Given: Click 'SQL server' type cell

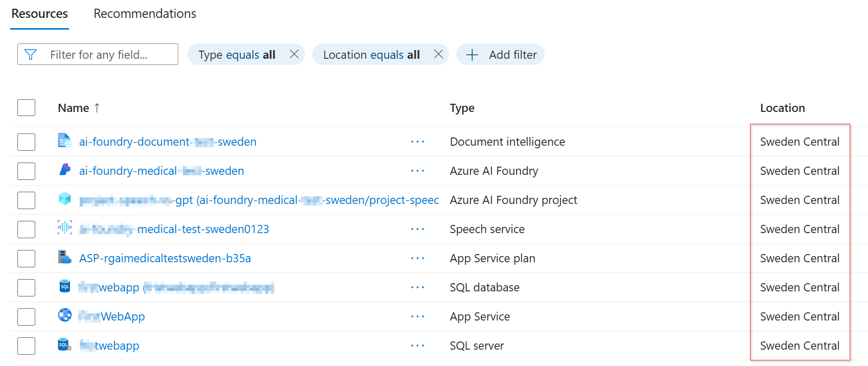Looking at the screenshot, I should pos(477,346).
